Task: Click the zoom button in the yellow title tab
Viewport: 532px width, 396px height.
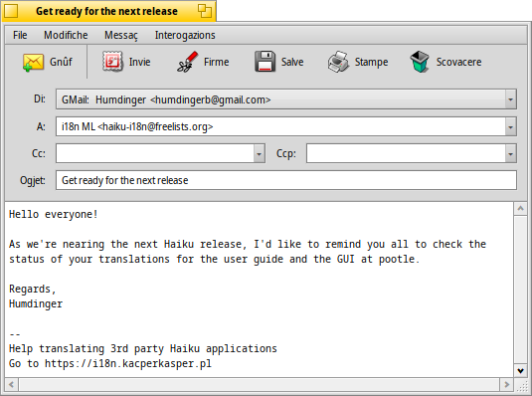Action: point(205,11)
